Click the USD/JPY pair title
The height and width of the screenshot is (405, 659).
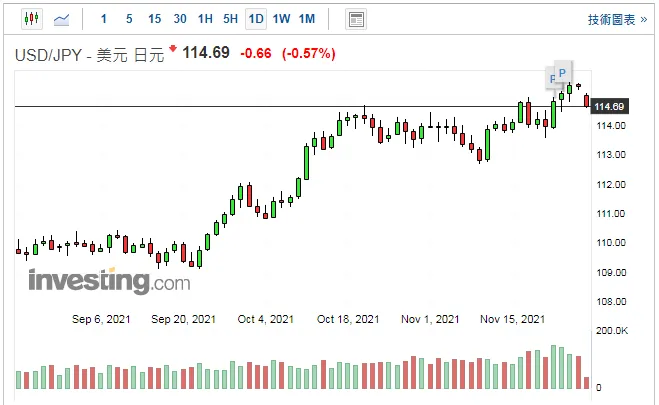pyautogui.click(x=89, y=55)
